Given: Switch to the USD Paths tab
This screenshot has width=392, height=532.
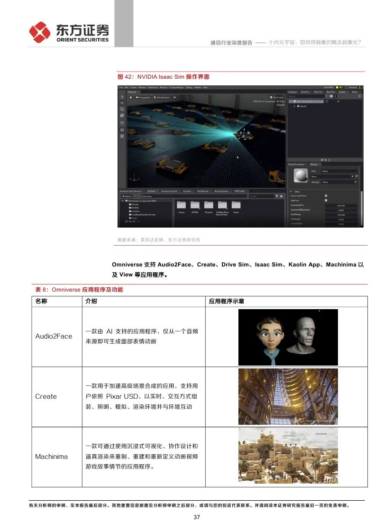Looking at the screenshot, I should (x=239, y=191).
